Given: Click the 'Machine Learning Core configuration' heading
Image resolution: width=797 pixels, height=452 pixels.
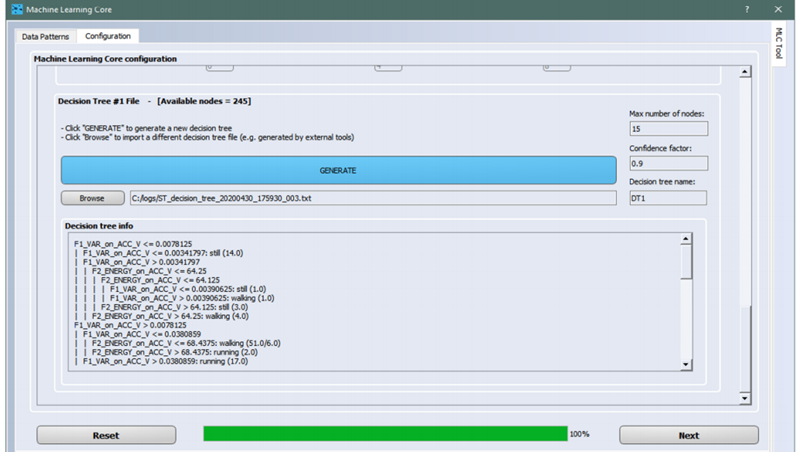Looking at the screenshot, I should click(105, 59).
